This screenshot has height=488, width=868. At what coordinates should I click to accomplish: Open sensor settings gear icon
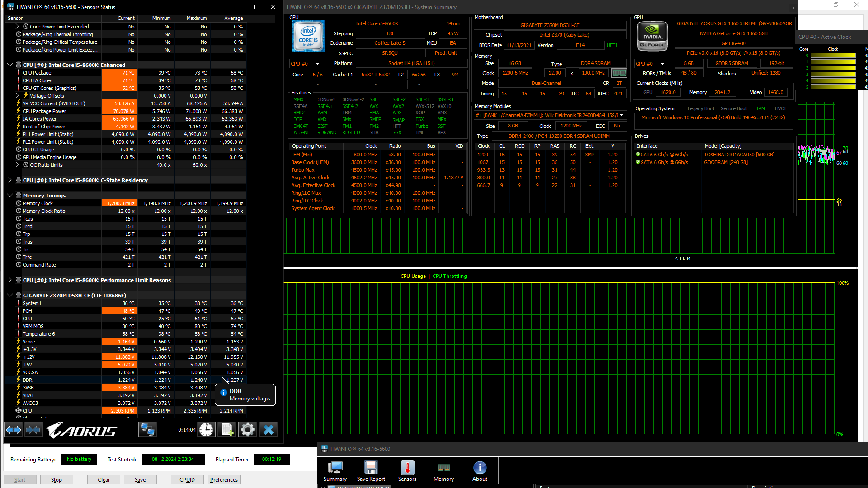click(x=247, y=430)
